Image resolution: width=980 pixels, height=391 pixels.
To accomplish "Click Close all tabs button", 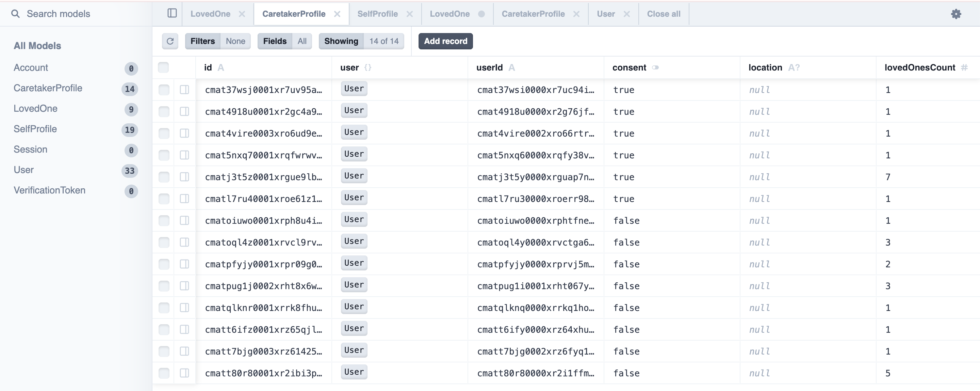I will click(664, 14).
